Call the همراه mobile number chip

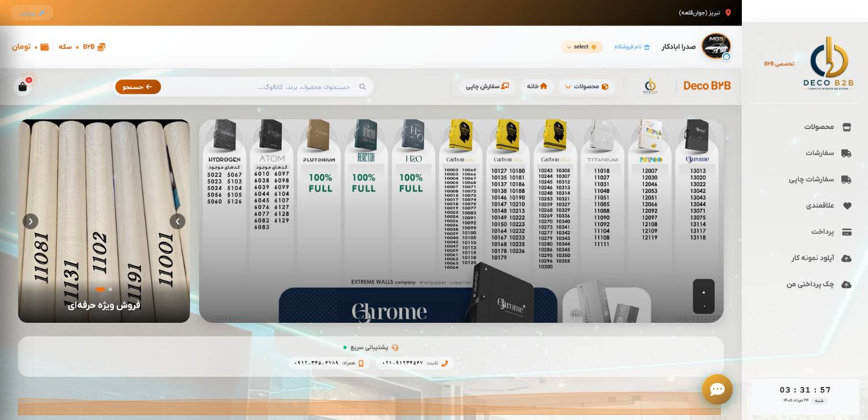point(329,363)
